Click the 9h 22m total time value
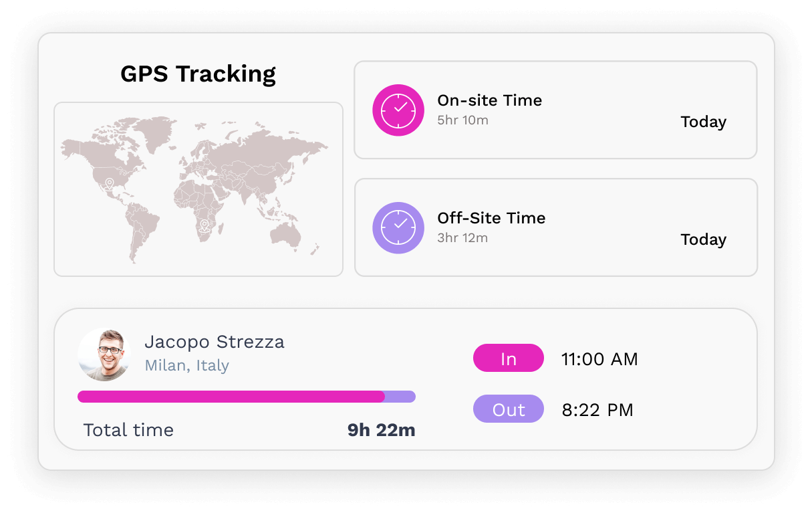This screenshot has width=812, height=513. click(x=382, y=430)
